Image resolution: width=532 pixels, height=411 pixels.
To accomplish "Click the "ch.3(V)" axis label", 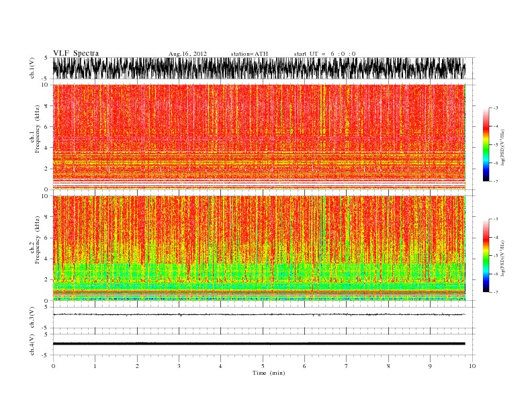I will 32,318.
